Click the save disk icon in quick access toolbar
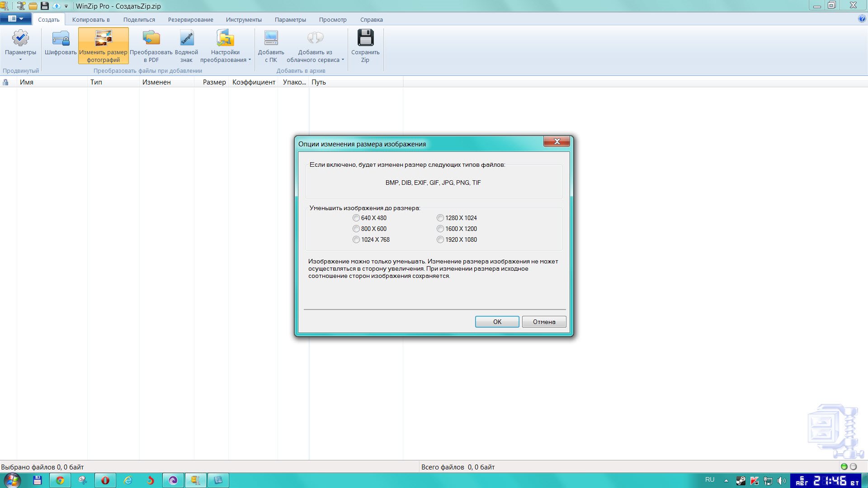This screenshot has width=868, height=488. tap(45, 6)
